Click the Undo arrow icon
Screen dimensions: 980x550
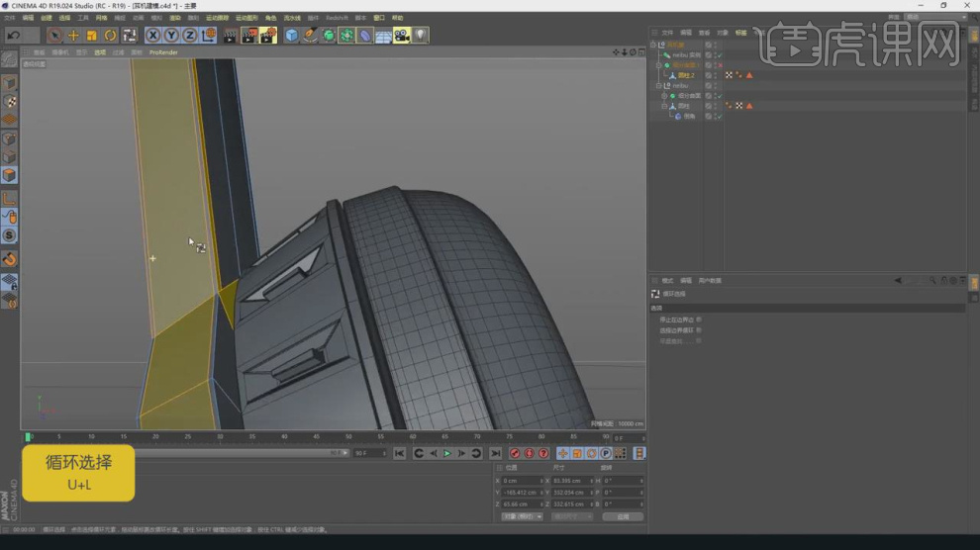(14, 36)
